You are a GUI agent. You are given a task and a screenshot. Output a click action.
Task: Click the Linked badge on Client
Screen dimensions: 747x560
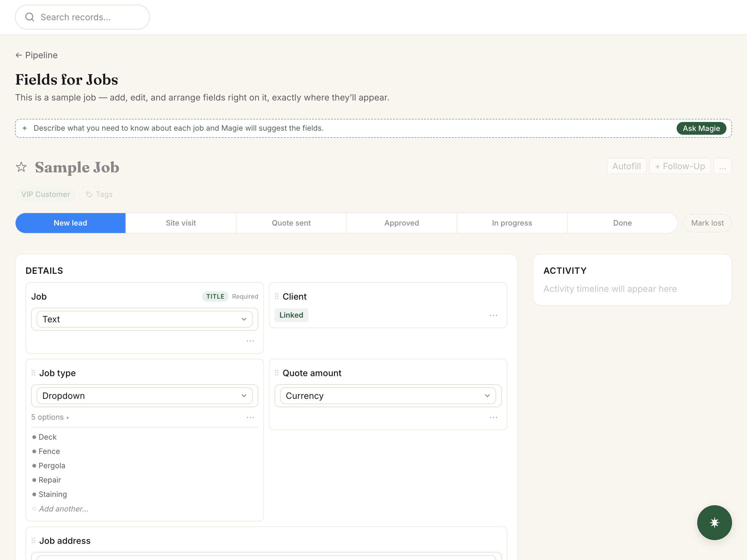pos(291,315)
